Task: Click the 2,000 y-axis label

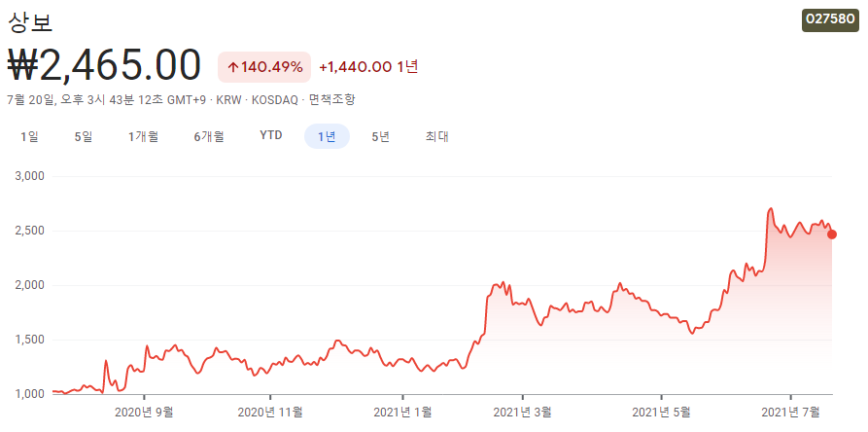Action: click(x=31, y=285)
